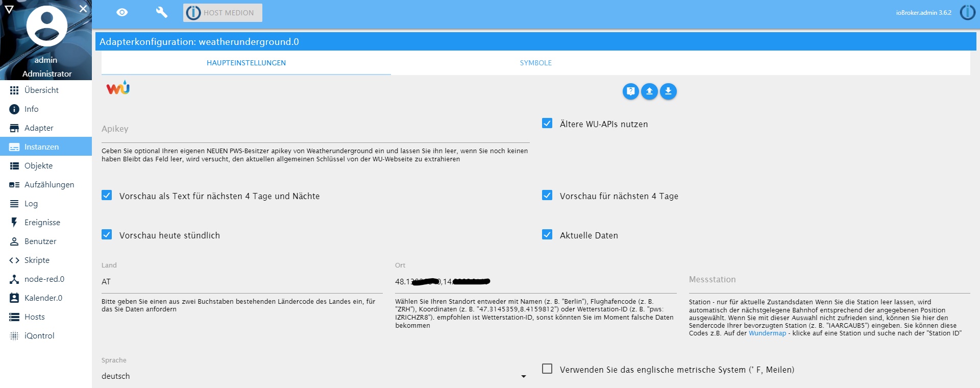The image size is (980, 388).
Task: Open Übersicht in the sidebar
Action: coord(46,90)
